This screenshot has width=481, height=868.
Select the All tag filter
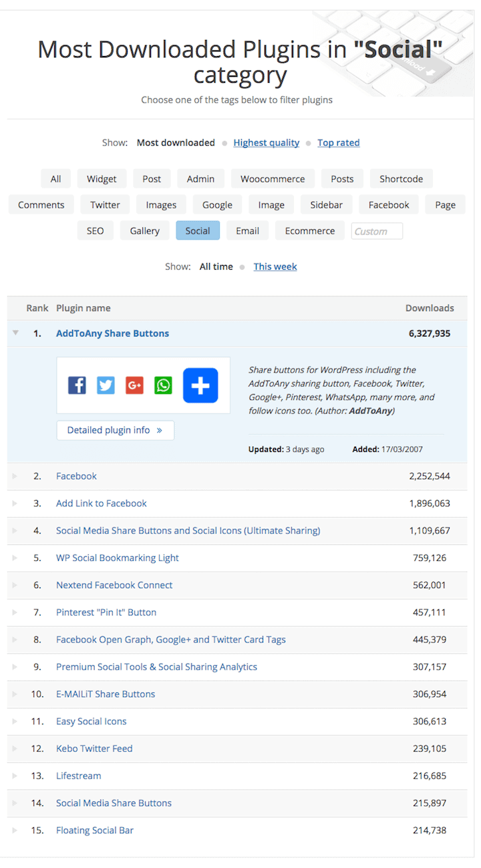[x=55, y=179]
